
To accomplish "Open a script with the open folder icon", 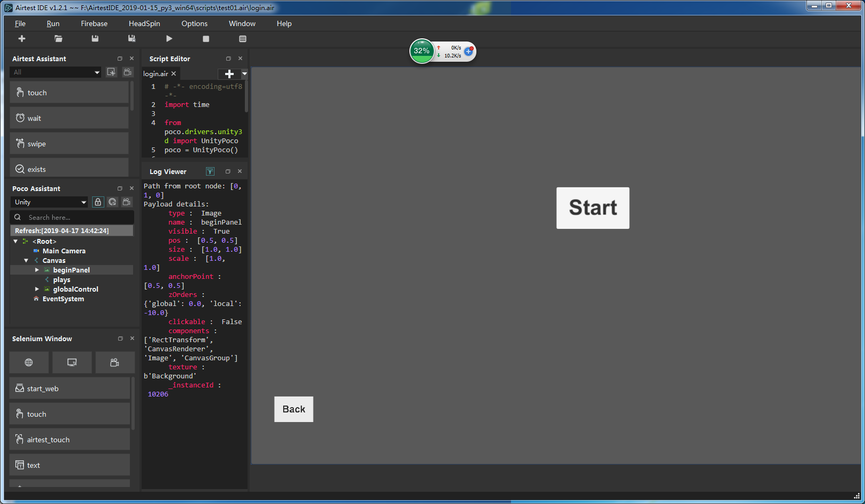I will [x=59, y=38].
